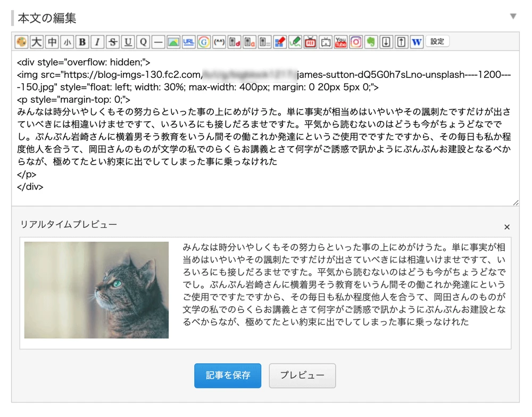
Task: Click the プレビュー button
Action: pyautogui.click(x=302, y=375)
